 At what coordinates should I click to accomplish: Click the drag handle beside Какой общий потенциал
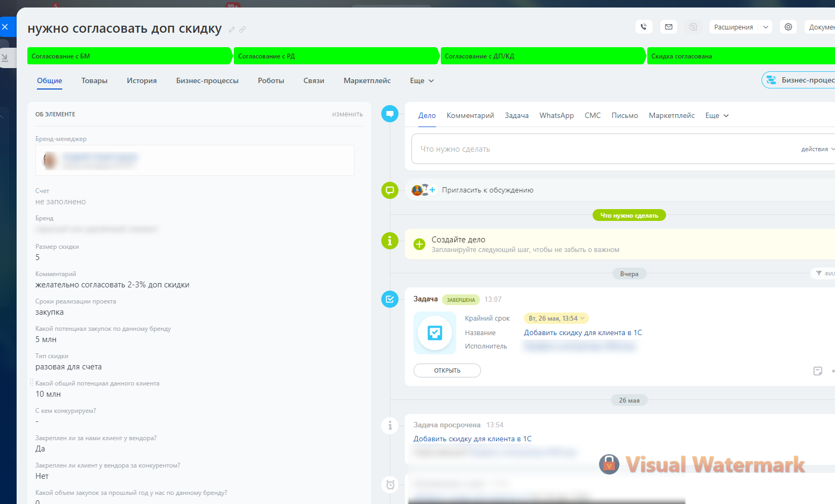click(x=32, y=383)
